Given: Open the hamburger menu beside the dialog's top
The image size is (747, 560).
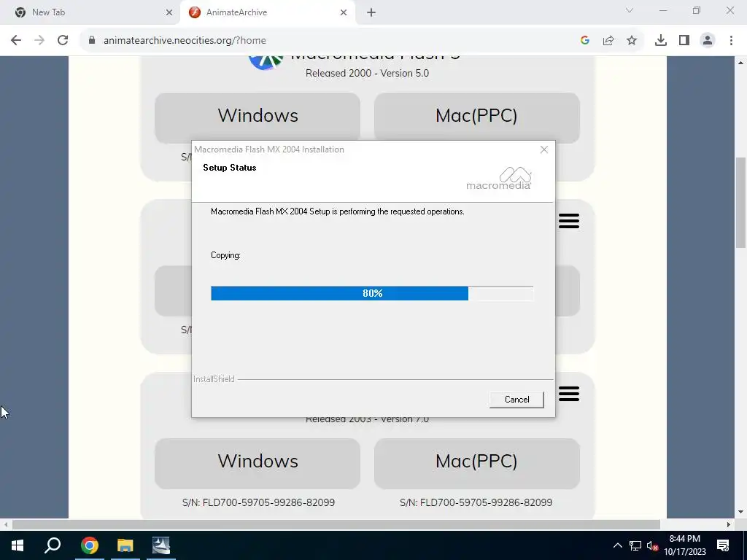Looking at the screenshot, I should click(x=569, y=221).
